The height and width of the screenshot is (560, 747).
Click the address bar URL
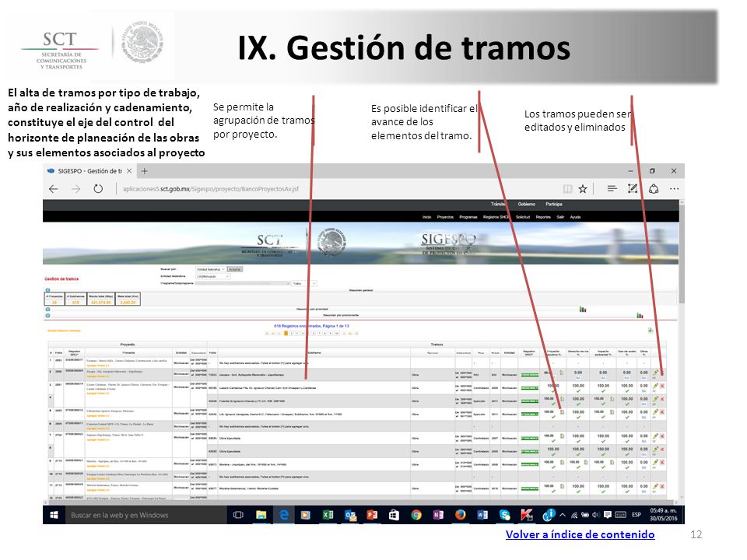210,189
